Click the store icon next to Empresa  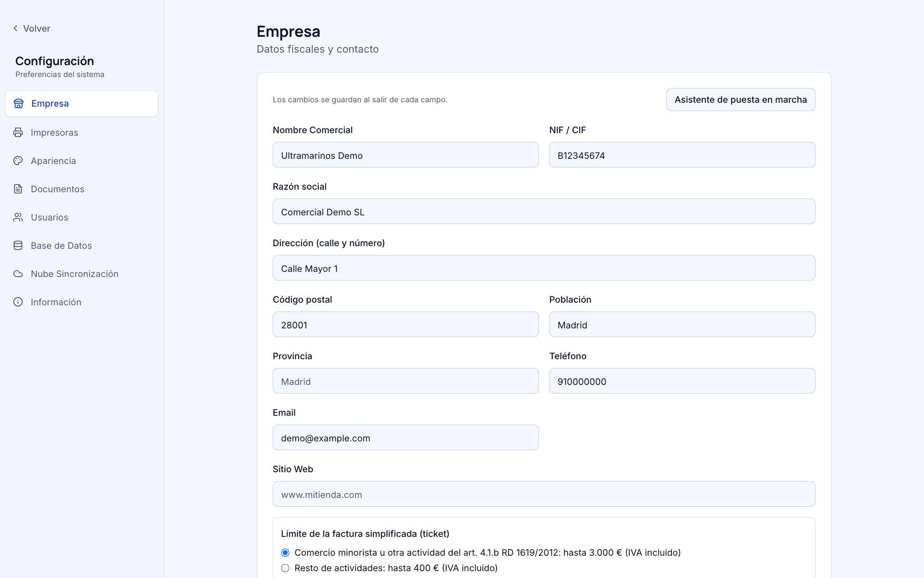point(18,103)
